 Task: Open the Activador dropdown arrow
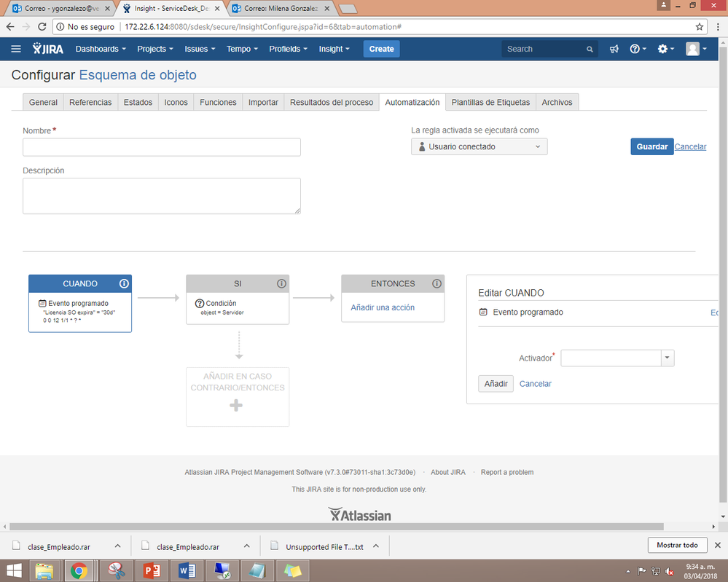pos(668,358)
